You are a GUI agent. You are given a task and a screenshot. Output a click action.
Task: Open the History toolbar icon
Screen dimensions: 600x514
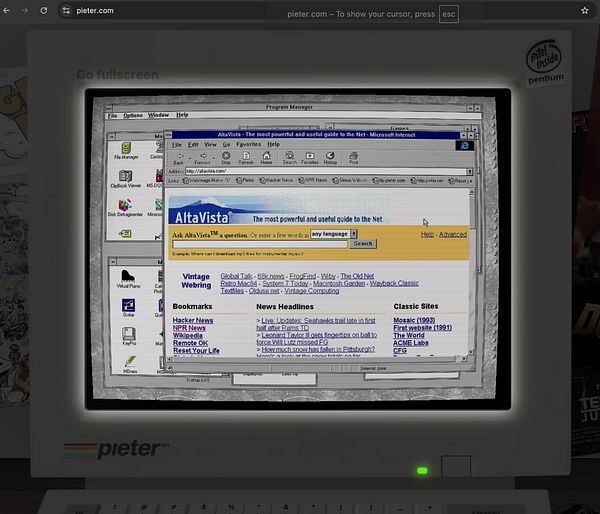coord(330,158)
